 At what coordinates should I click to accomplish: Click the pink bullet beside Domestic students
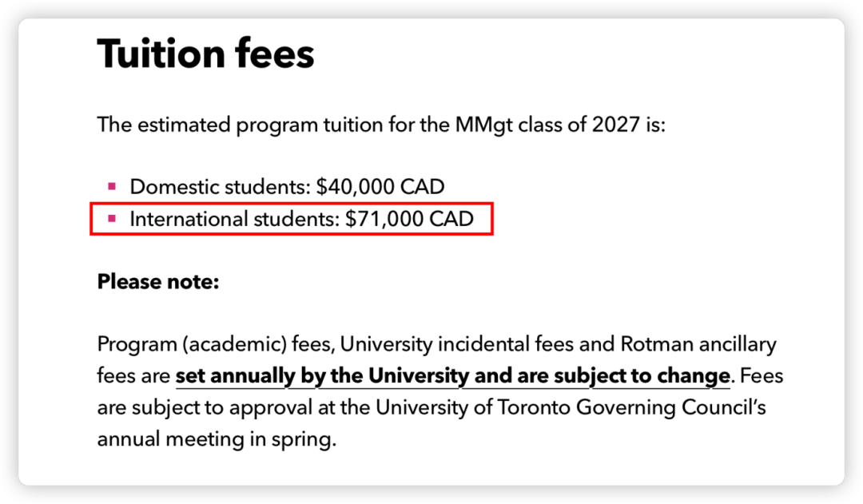tap(112, 187)
